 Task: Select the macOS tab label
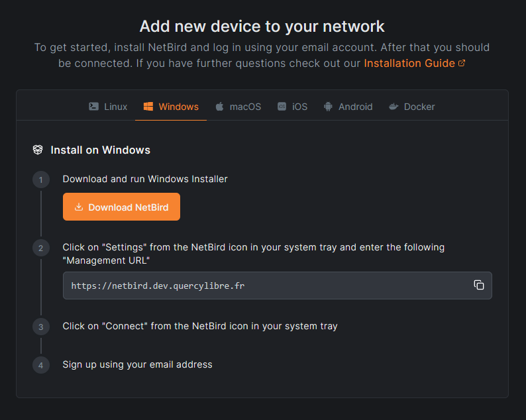point(245,107)
